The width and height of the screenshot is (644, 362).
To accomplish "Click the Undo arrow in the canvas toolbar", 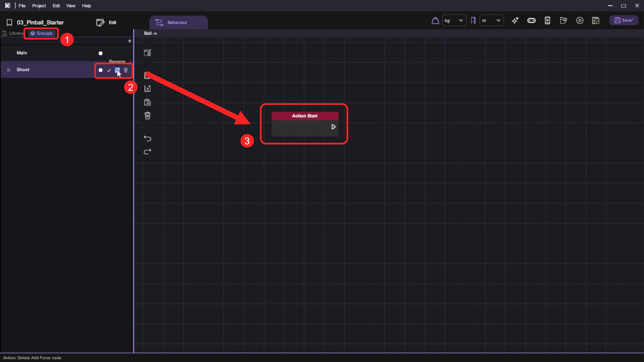I will pos(148,138).
